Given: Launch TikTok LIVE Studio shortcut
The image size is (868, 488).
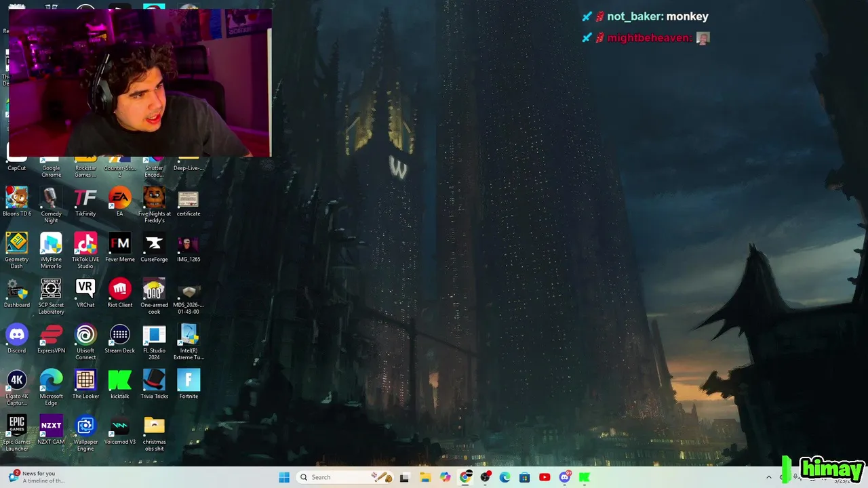Looking at the screenshot, I should coord(85,250).
